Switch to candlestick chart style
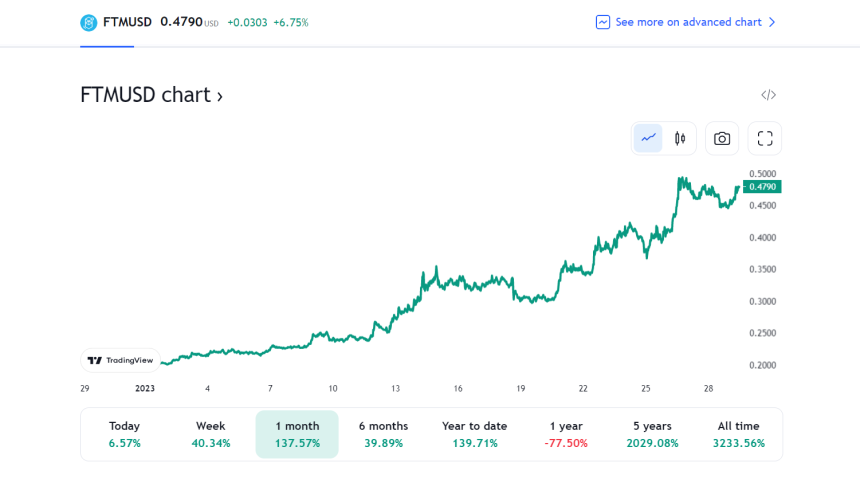Screen dimensions: 860x494 680,138
